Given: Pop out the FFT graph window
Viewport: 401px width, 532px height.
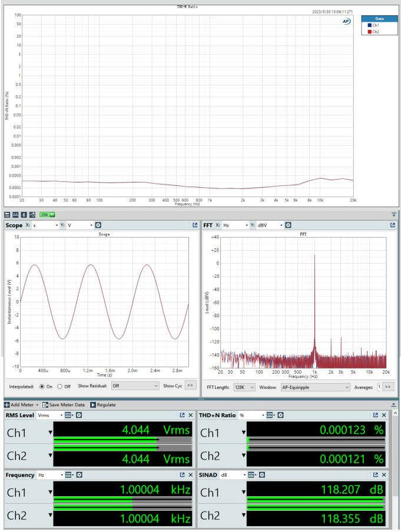Looking at the screenshot, I should click(393, 225).
